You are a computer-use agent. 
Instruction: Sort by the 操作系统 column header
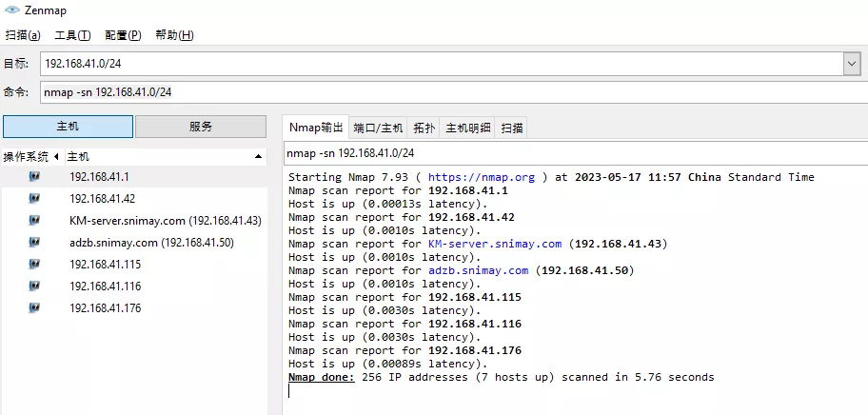pyautogui.click(x=27, y=156)
